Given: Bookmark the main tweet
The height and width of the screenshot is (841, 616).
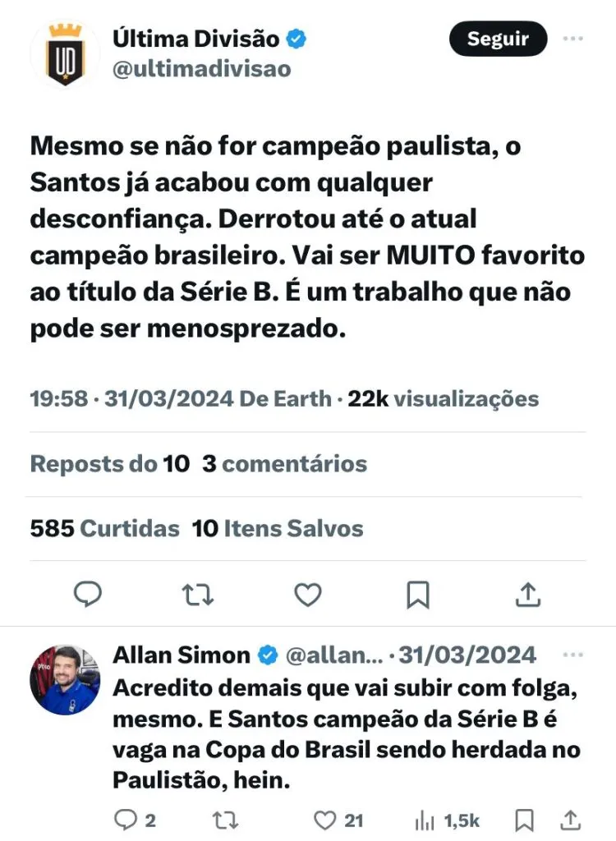Looking at the screenshot, I should pyautogui.click(x=418, y=594).
